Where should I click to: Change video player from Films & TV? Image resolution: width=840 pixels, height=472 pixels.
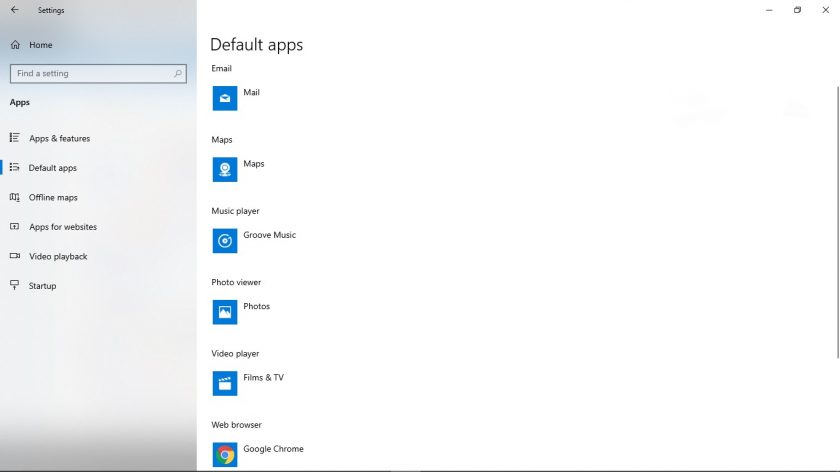pyautogui.click(x=264, y=378)
